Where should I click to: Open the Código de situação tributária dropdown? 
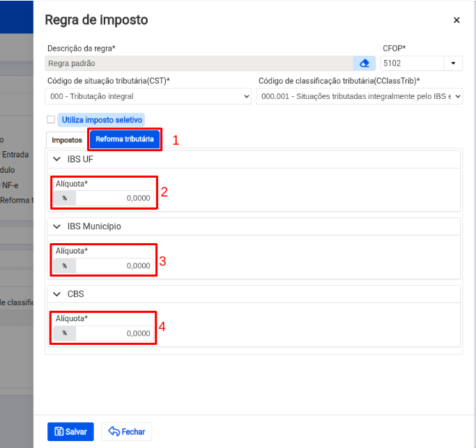148,96
